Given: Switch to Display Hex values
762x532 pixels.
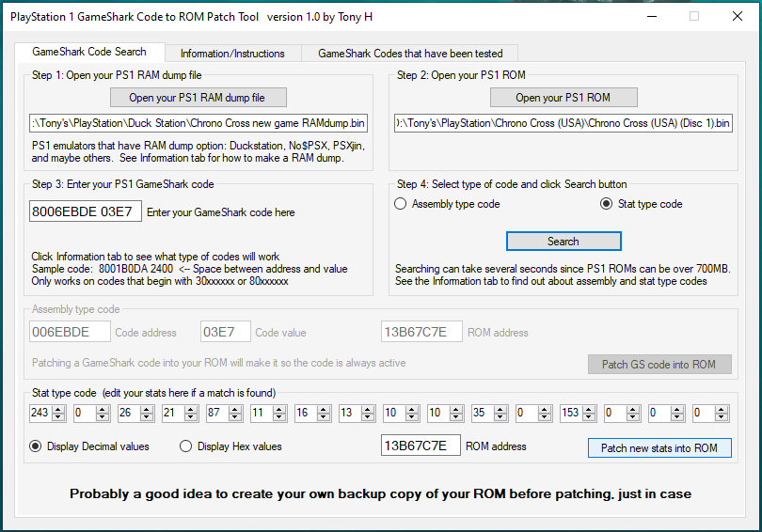Looking at the screenshot, I should pos(186,446).
